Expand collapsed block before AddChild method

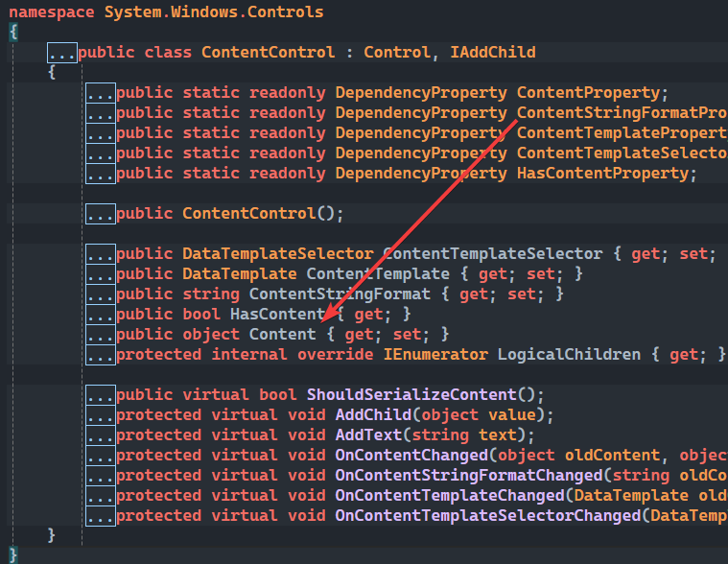(x=101, y=415)
